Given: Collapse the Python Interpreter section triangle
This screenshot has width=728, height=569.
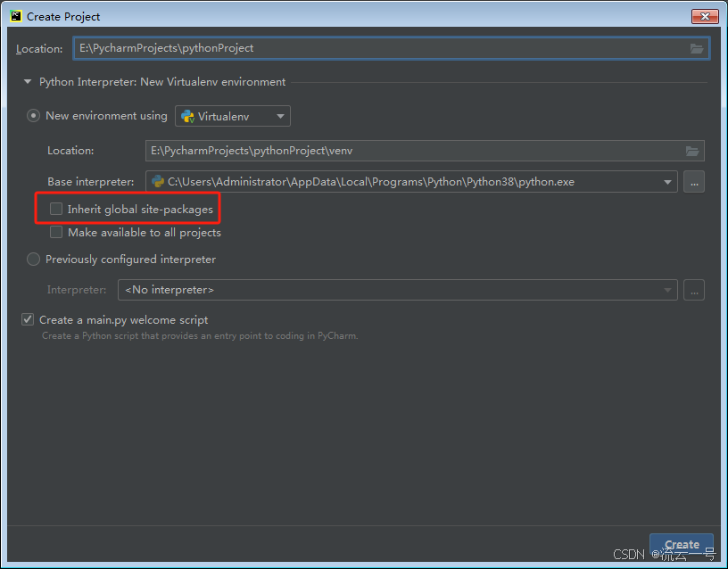Looking at the screenshot, I should [28, 82].
